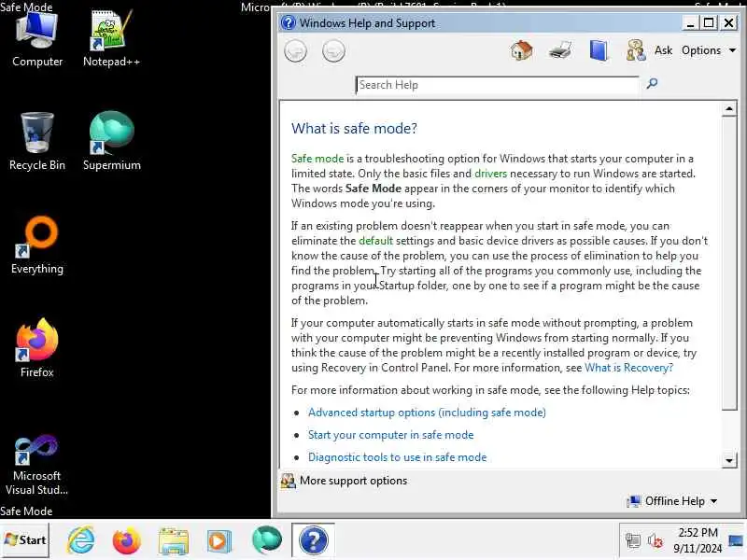Open the Offline Help dropdown
747x560 pixels.
point(672,501)
